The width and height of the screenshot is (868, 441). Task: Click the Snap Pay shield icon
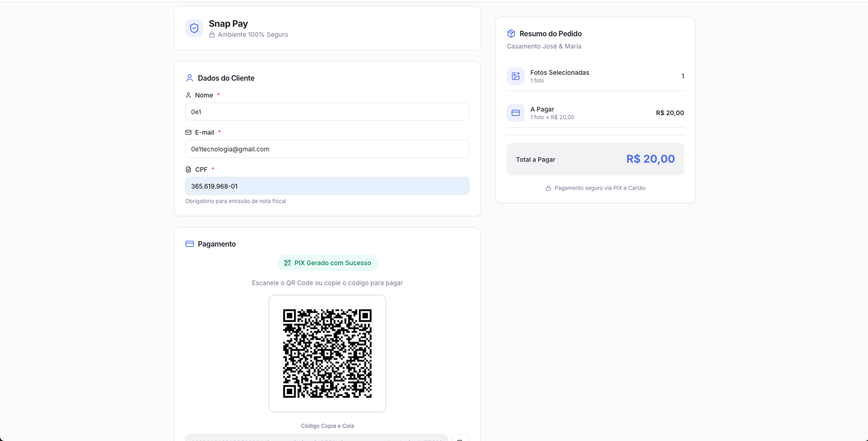pyautogui.click(x=194, y=28)
